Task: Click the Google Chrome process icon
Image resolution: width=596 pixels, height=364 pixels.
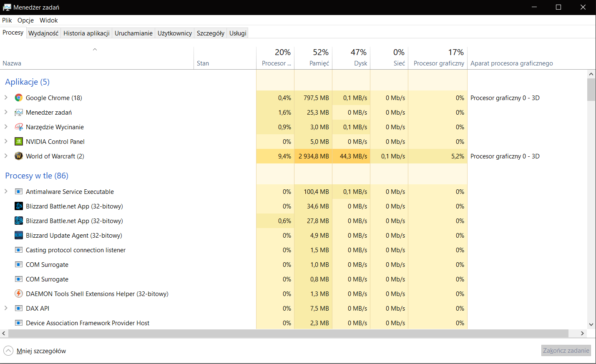Action: pyautogui.click(x=18, y=98)
